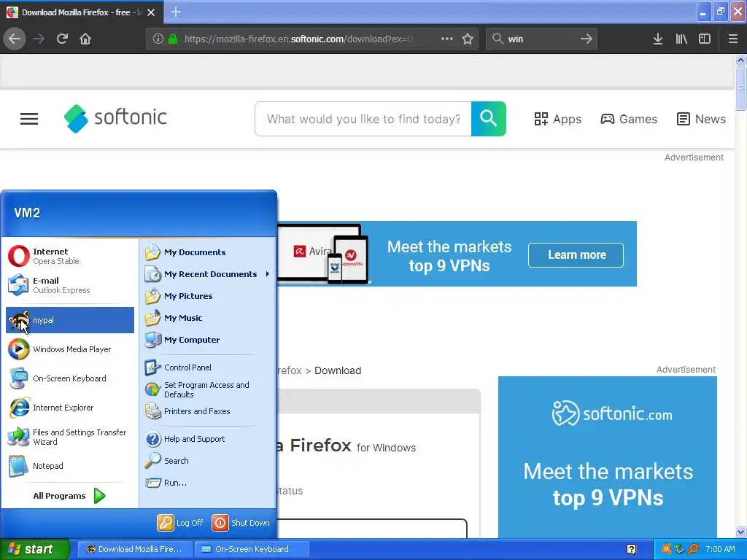
Task: Reload the current page
Action: point(62,39)
